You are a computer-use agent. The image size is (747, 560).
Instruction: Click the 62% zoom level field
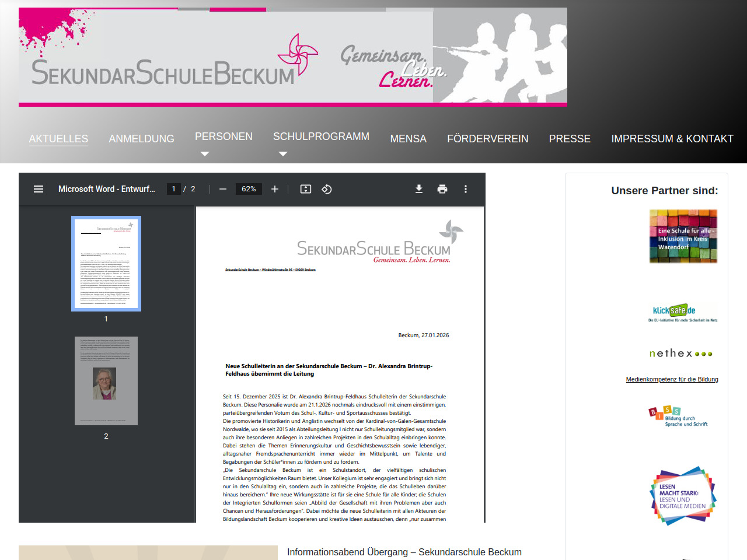tap(249, 189)
